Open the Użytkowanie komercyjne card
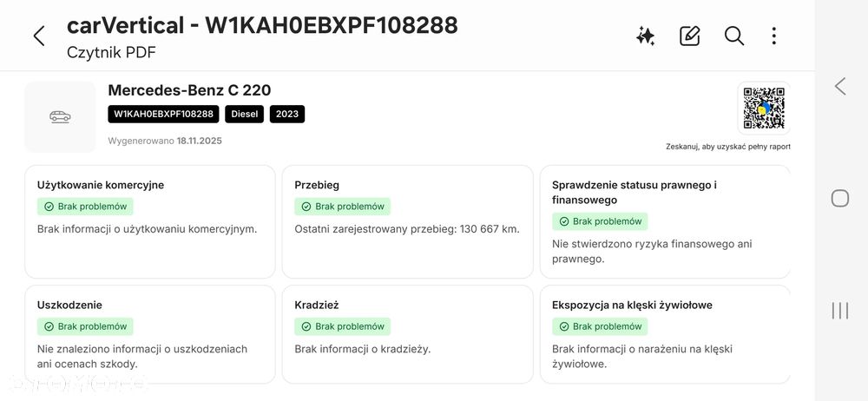Viewport: 868px width, 401px height. click(x=149, y=221)
